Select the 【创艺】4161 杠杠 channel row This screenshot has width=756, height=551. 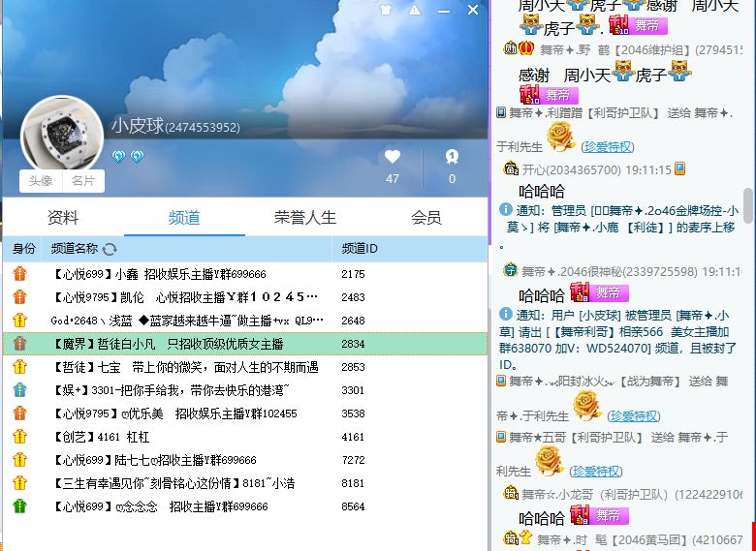[x=184, y=437]
